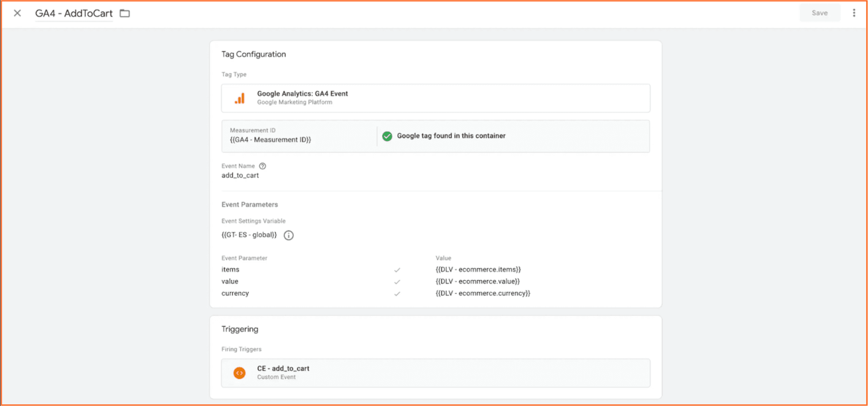Open the CE - add_to_cart firing trigger

(x=436, y=373)
